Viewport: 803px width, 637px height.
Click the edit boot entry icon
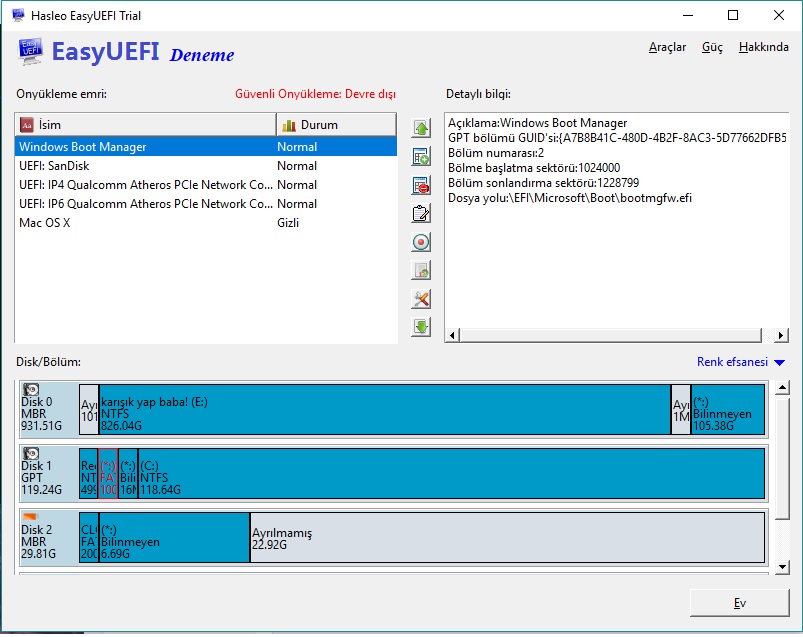pos(421,214)
